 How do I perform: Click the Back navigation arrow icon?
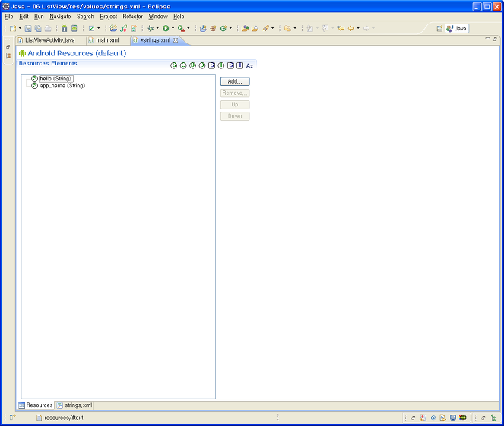(351, 29)
